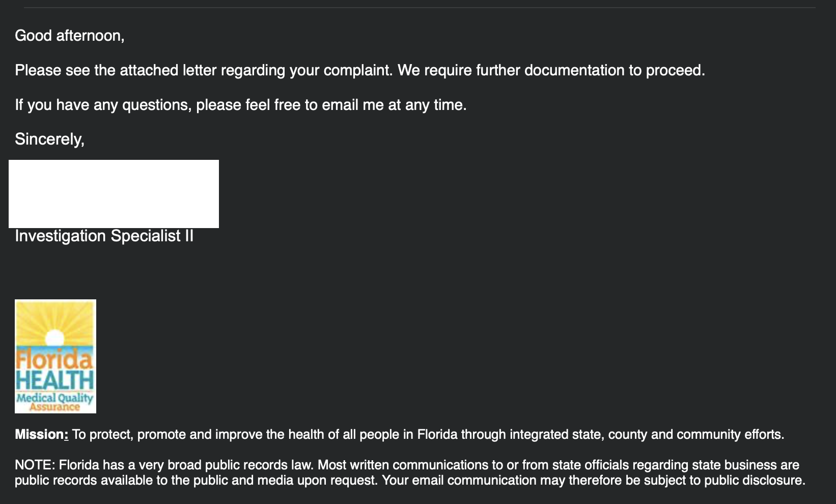Click the blacked-out signature name block
Image resolution: width=836 pixels, height=504 pixels.
(x=114, y=193)
